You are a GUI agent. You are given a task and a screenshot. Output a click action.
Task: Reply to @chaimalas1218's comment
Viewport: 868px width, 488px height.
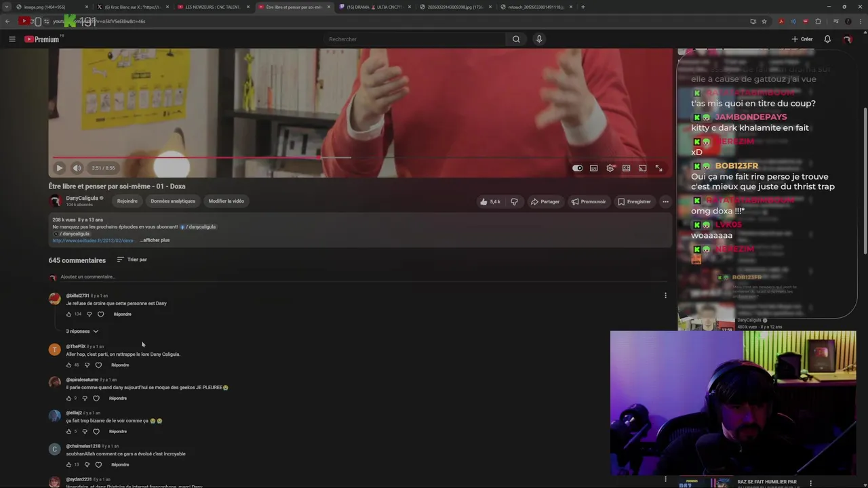(120, 465)
